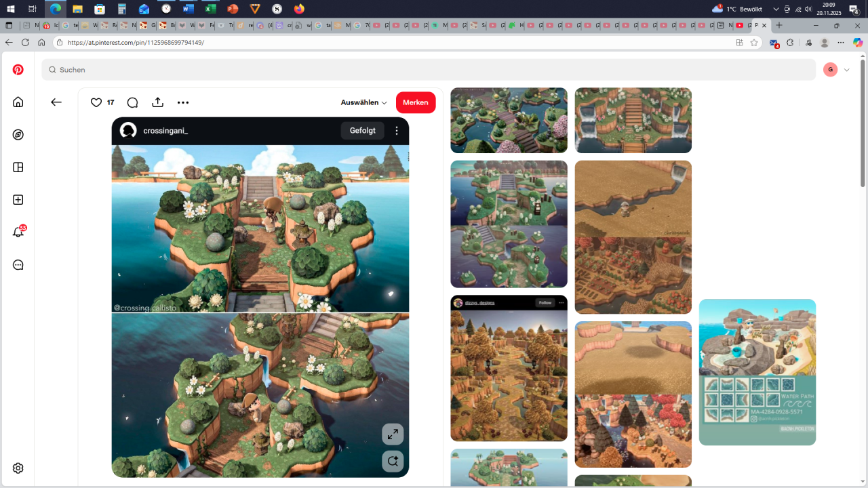Like the pin with heart icon

pyautogui.click(x=96, y=102)
